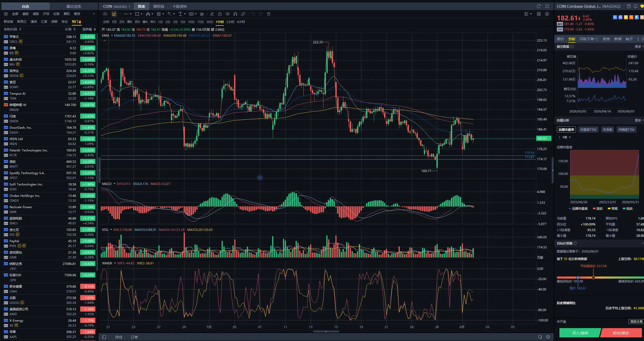This screenshot has width=644, height=341.
Task: Toggle the drawing pencil tool in toolbar
Action: click(114, 14)
